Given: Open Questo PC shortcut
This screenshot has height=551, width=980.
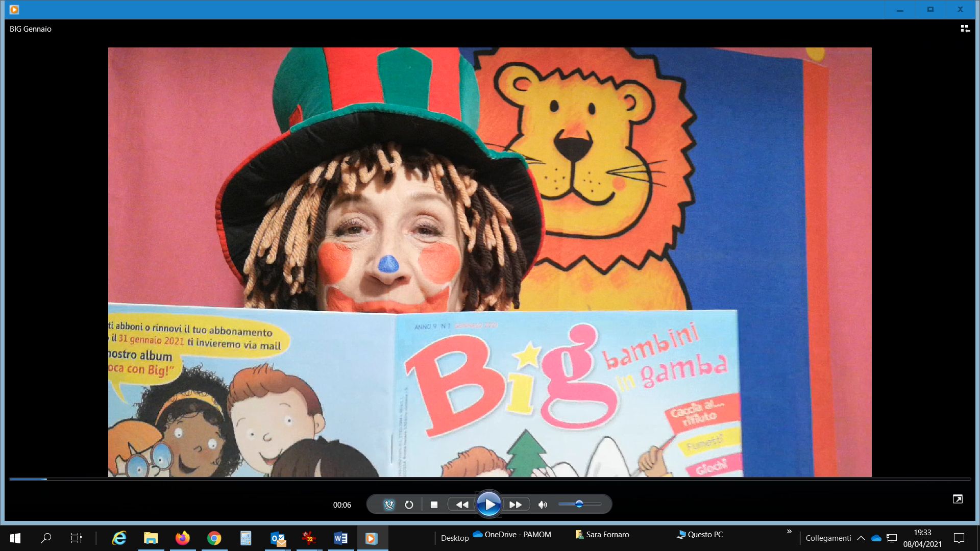Looking at the screenshot, I should [x=700, y=534].
